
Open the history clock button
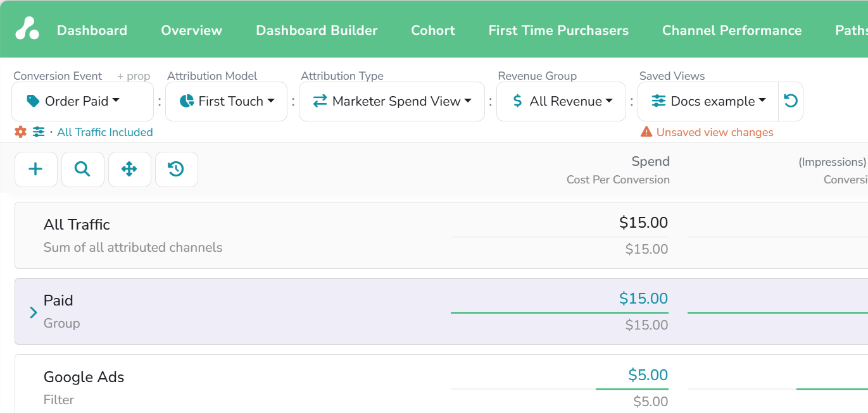[177, 170]
